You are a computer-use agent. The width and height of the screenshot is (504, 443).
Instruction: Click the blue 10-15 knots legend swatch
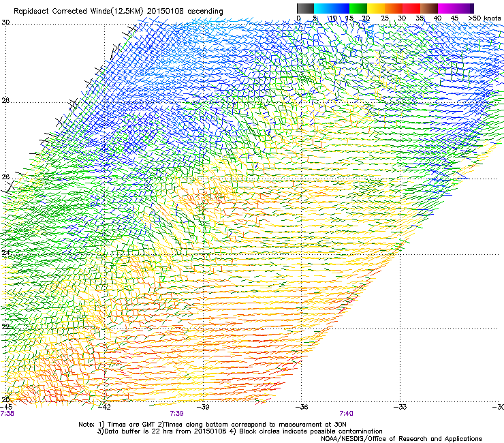pos(341,8)
